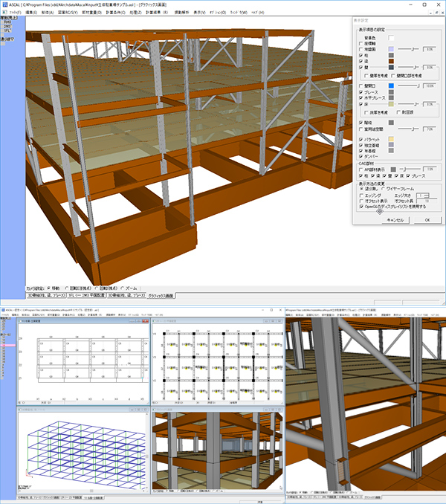Toggle the 柱 display checkbox

[361, 56]
